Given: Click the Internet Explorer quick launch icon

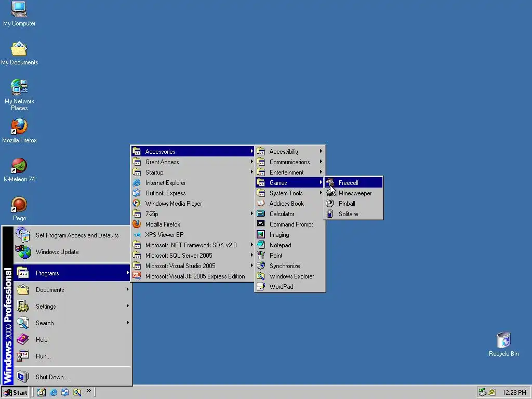Looking at the screenshot, I should pos(54,393).
